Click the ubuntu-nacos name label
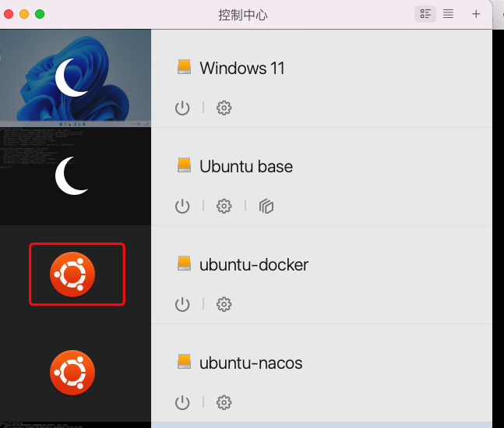This screenshot has height=428, width=504. pos(251,363)
